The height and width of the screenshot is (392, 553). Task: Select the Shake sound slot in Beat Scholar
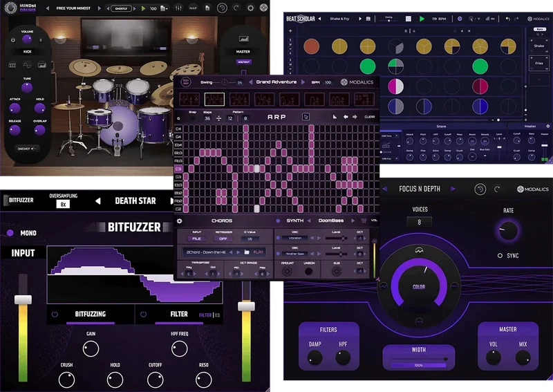tap(539, 46)
